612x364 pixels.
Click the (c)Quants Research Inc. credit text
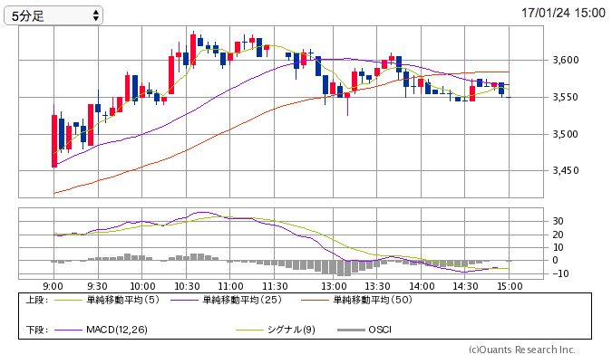point(522,350)
